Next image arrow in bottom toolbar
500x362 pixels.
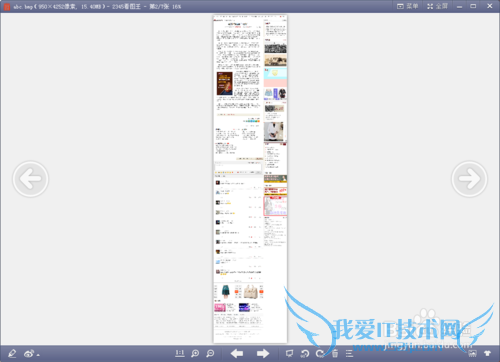263,353
